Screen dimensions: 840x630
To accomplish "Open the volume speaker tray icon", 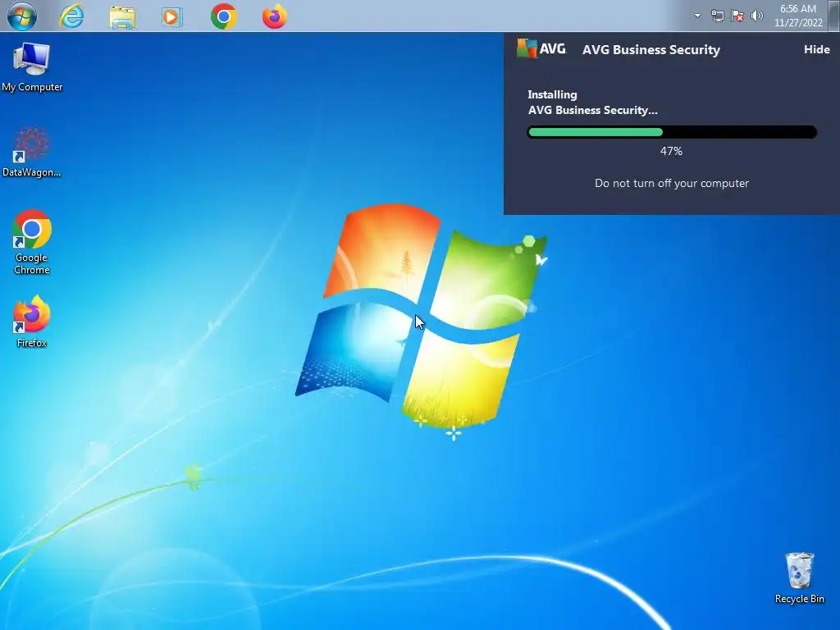I will (757, 16).
